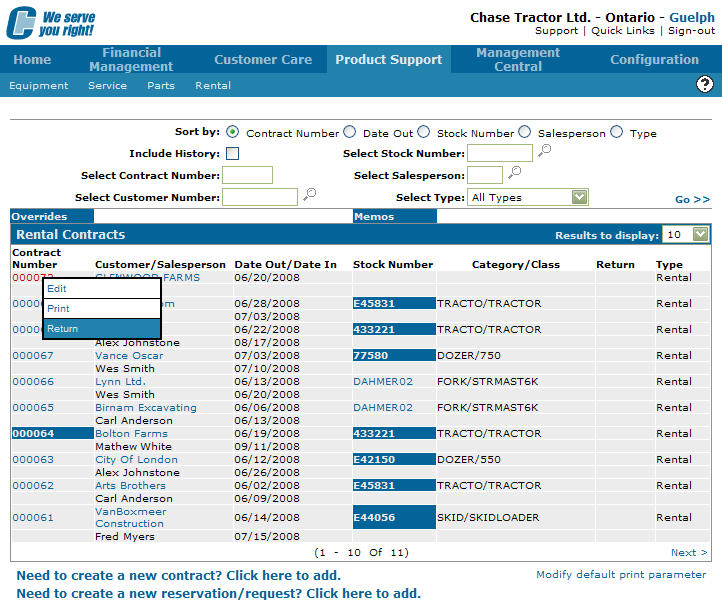Click the customer number lookup magnifier
Image resolution: width=722 pixels, height=604 pixels.
[x=309, y=194]
